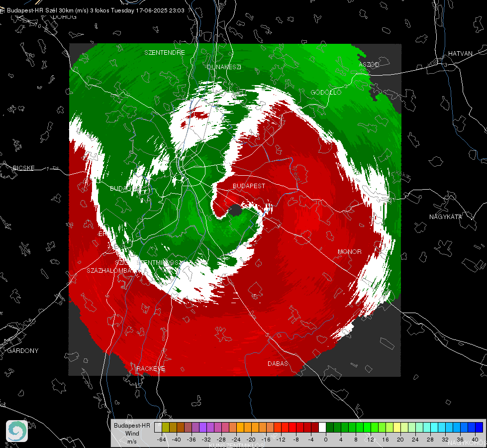Click the SZENTENDRE label
The height and width of the screenshot is (448, 487).
click(x=165, y=53)
